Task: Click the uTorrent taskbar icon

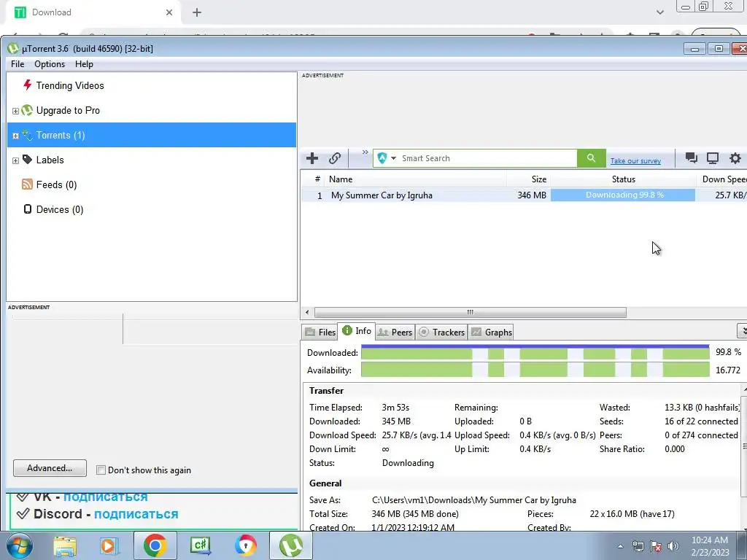Action: coord(291,545)
